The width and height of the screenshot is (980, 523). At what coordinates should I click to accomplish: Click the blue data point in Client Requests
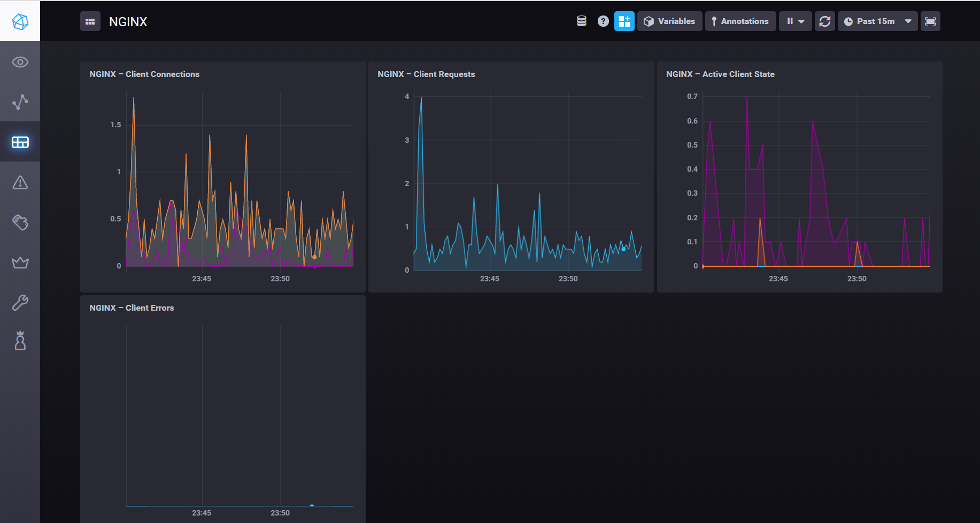(623, 249)
